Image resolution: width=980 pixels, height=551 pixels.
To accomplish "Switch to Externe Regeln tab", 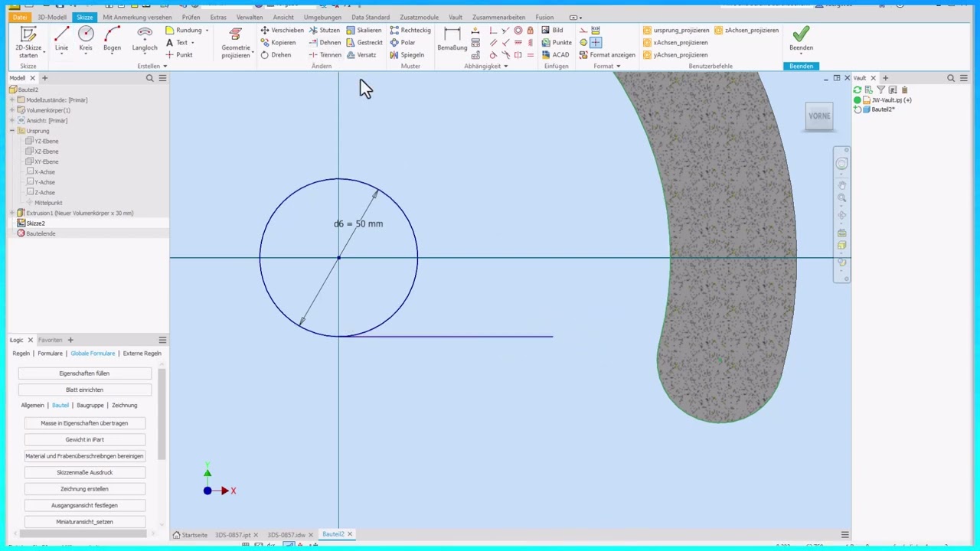I will click(x=142, y=354).
